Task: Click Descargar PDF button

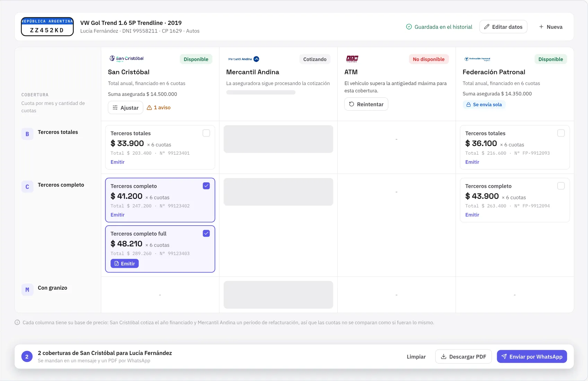Action: pos(463,356)
